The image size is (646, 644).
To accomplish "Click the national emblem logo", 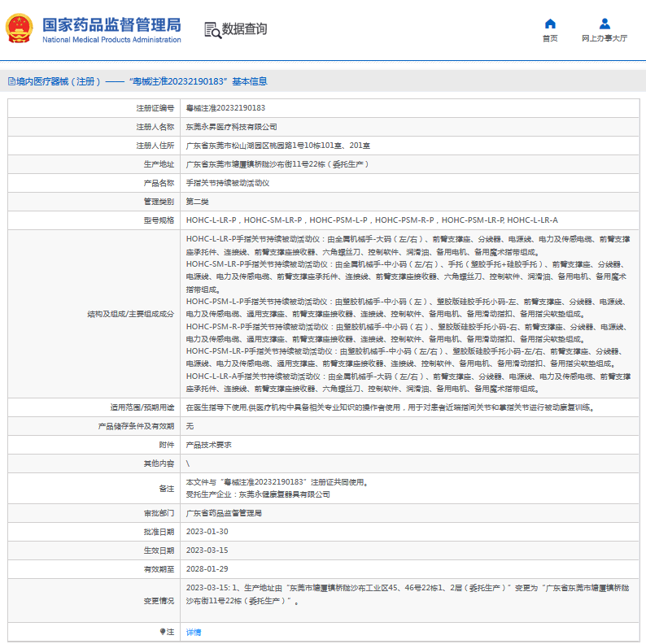I will point(19,28).
